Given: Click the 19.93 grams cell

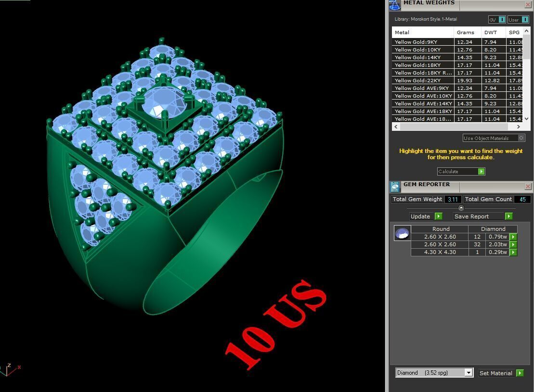Looking at the screenshot, I should 468,80.
